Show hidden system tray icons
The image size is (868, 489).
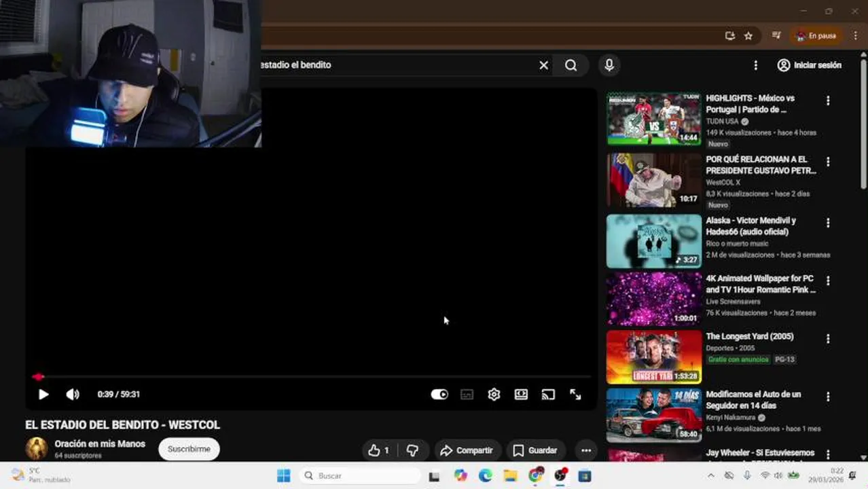point(711,476)
